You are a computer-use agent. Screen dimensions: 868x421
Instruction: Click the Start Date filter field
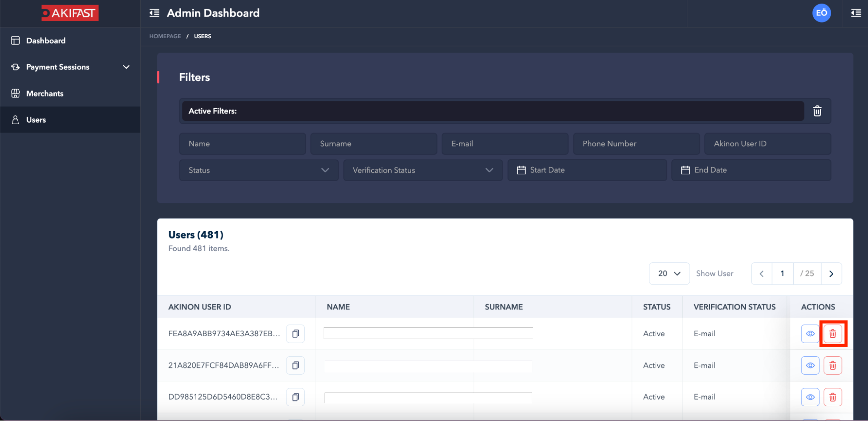coord(587,170)
